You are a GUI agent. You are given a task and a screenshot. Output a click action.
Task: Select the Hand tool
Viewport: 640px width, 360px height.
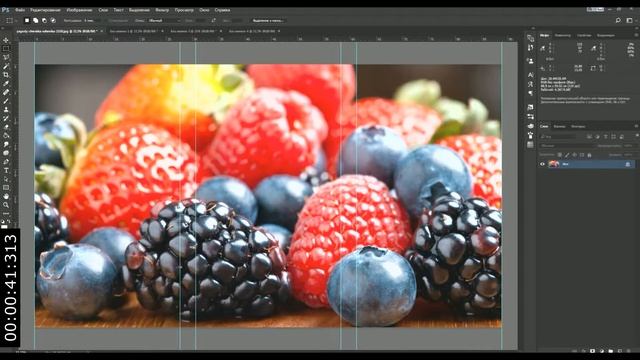pyautogui.click(x=6, y=196)
